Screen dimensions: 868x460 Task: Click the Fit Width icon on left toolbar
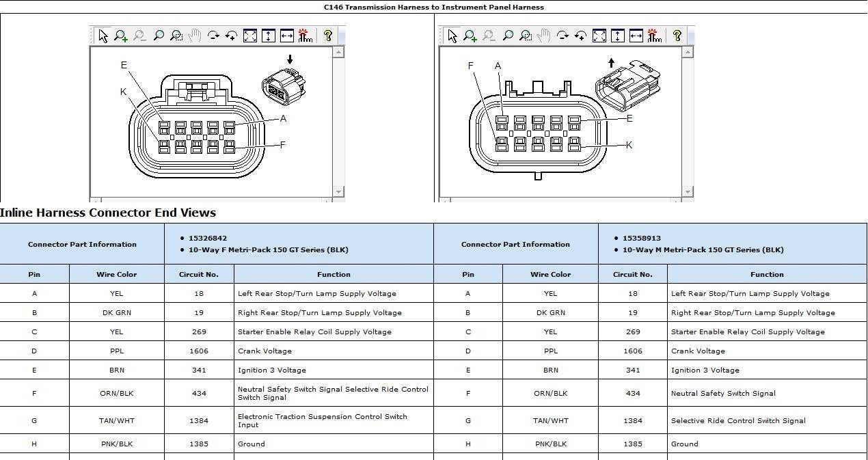point(288,34)
